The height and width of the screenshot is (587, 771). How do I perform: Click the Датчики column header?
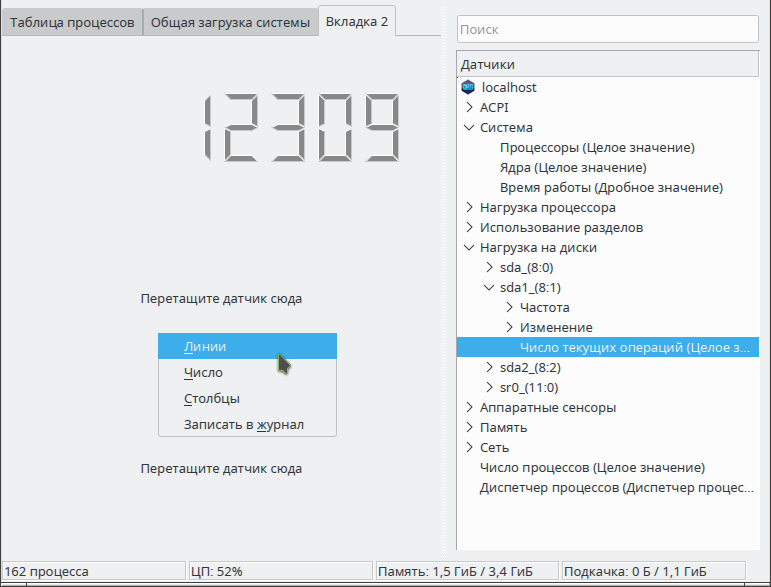click(x=608, y=64)
